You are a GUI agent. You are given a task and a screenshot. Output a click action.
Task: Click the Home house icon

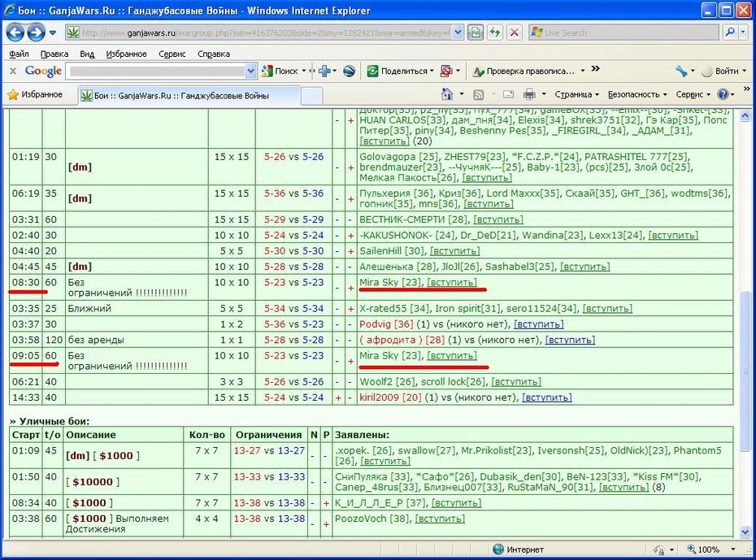[447, 94]
